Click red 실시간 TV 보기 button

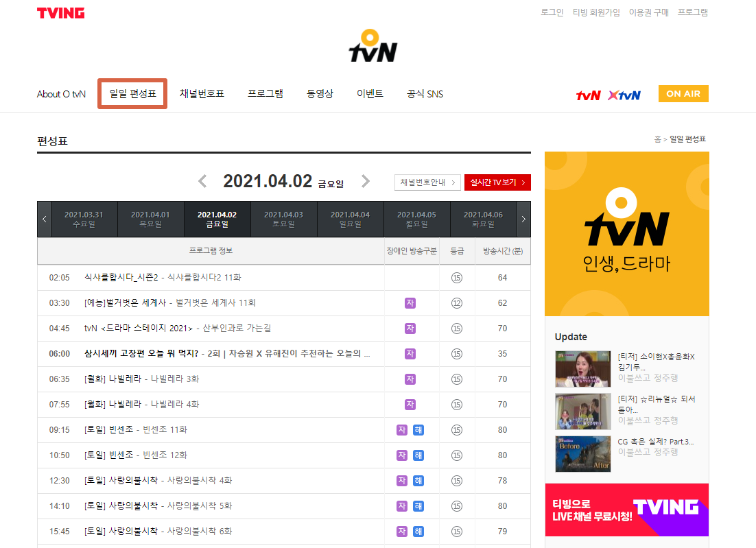(497, 182)
